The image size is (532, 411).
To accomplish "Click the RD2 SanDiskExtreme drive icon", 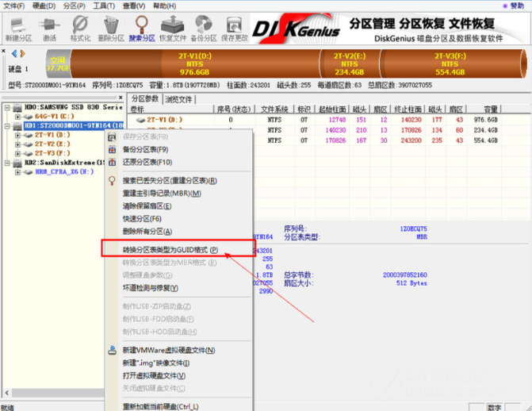I will click(17, 163).
